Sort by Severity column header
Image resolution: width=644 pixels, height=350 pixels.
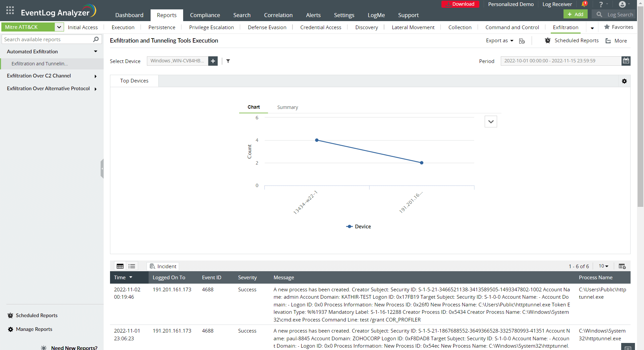point(247,278)
